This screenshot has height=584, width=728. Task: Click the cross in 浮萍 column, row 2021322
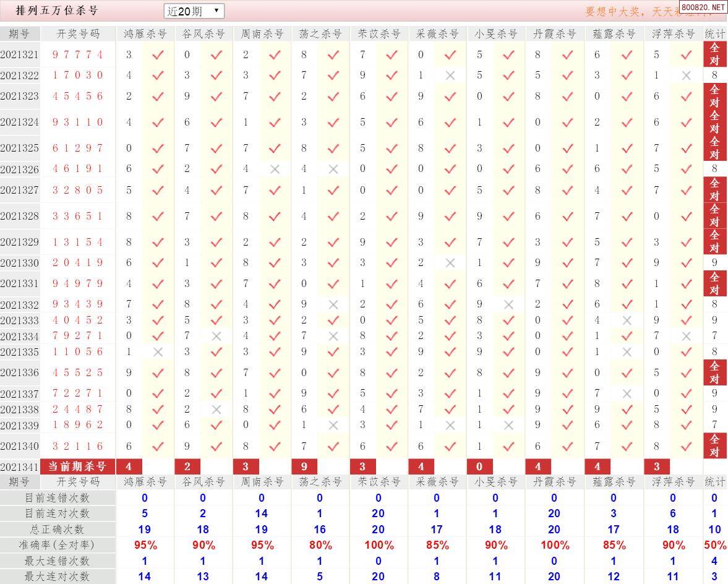(x=686, y=75)
